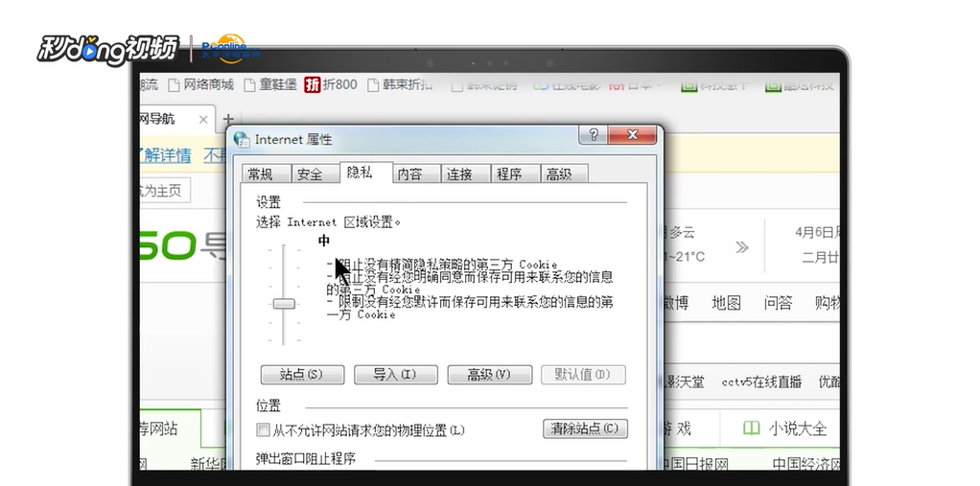Click the 弹出窗口阻止程序 section heading
The width and height of the screenshot is (980, 486).
(x=306, y=459)
